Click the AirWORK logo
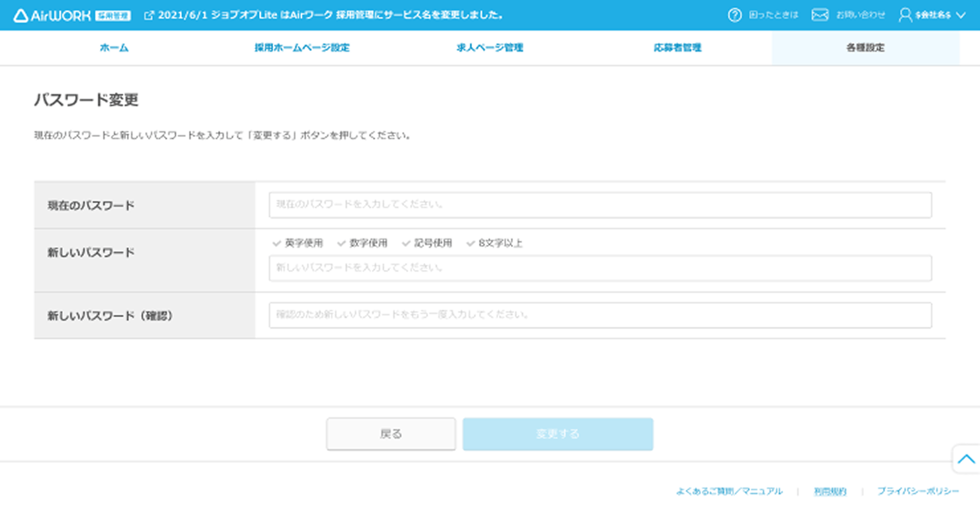 72,15
